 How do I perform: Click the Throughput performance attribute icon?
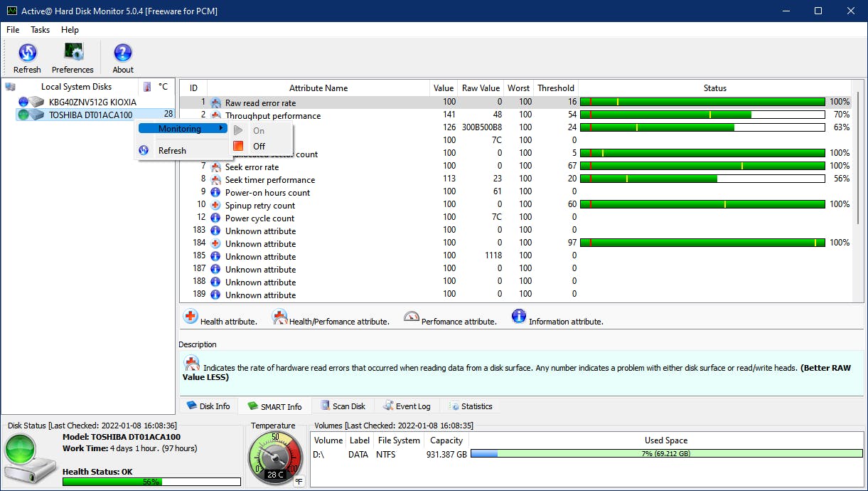[216, 116]
